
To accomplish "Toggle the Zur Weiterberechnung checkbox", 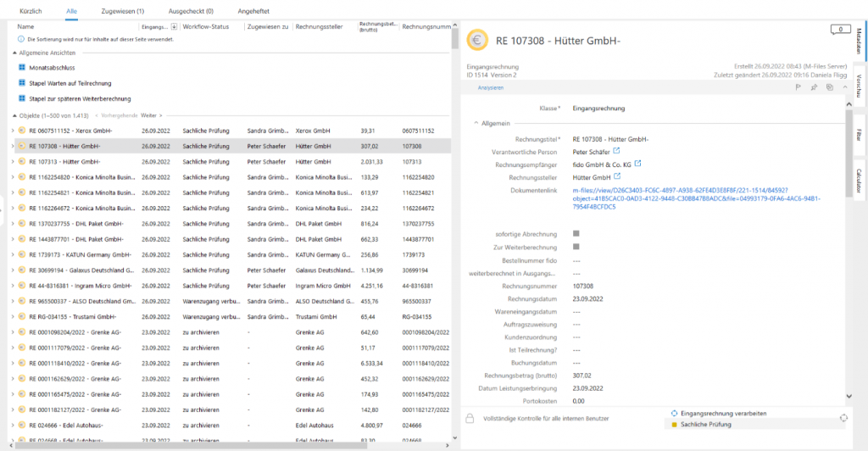I will click(x=576, y=247).
